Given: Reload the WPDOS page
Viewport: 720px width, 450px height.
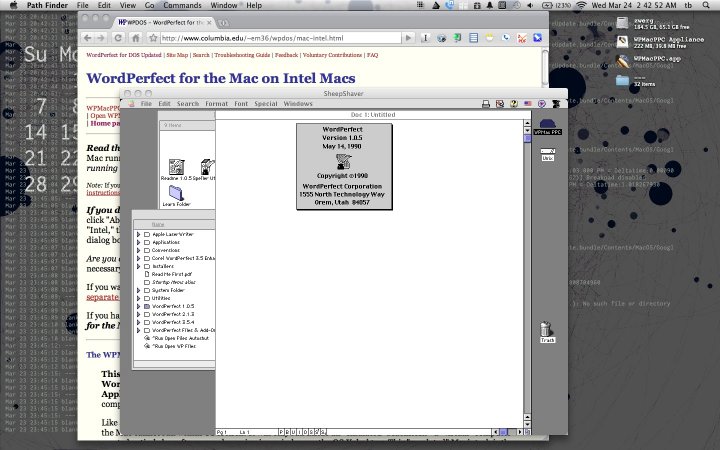Looking at the screenshot, I should [x=118, y=38].
